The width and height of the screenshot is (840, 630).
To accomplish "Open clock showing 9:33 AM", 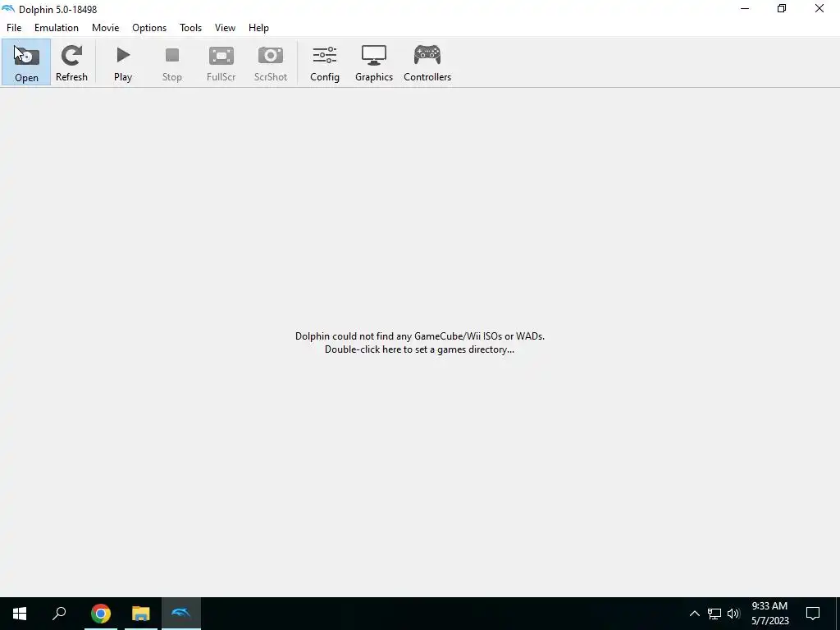I will coord(769,614).
